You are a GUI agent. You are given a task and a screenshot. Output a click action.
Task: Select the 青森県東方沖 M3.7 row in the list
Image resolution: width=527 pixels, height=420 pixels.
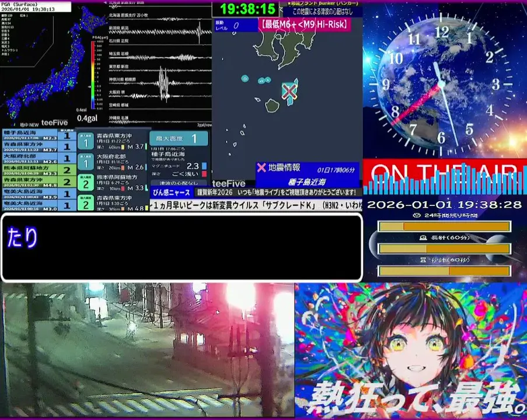click(x=39, y=146)
